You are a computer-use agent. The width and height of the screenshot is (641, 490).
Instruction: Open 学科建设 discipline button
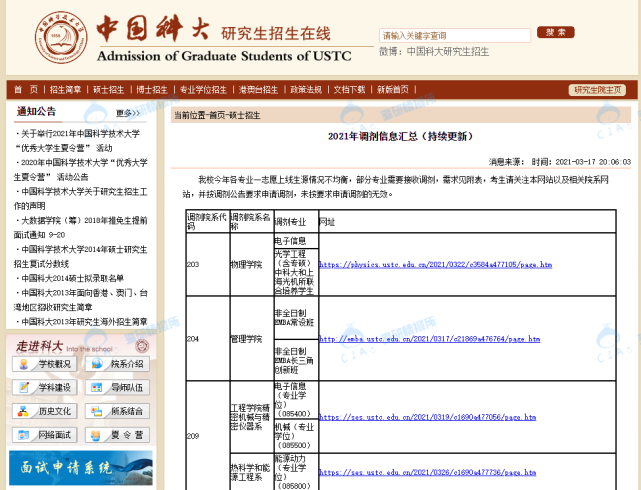[x=45, y=387]
